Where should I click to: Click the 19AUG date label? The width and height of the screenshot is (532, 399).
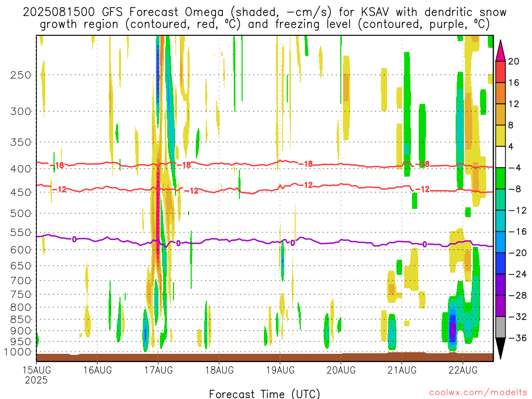280,370
